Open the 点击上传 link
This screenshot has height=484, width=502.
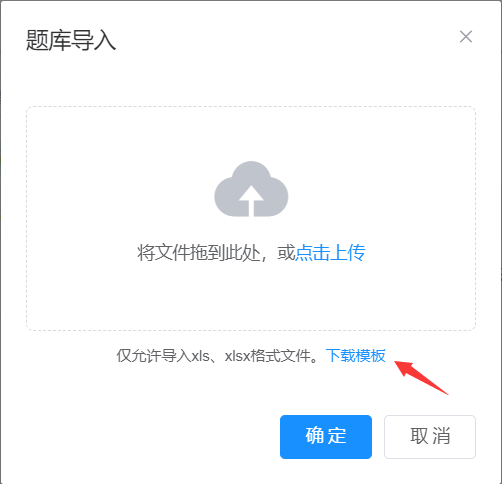[330, 252]
